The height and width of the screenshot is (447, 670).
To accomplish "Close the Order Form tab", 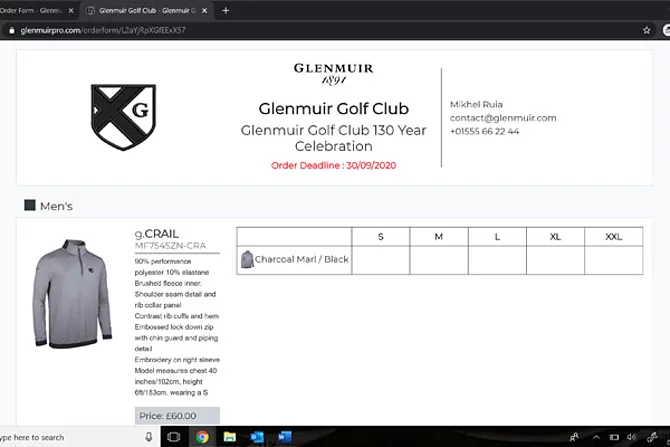I will [x=71, y=11].
